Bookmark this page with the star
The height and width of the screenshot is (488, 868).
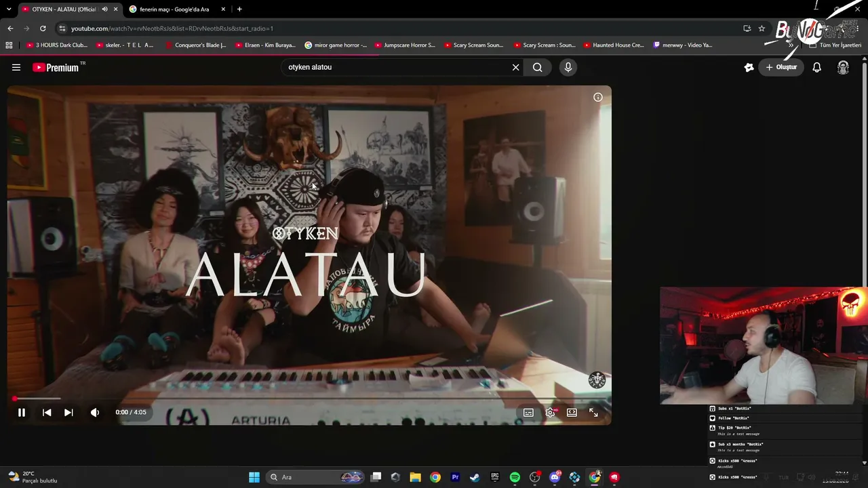762,28
